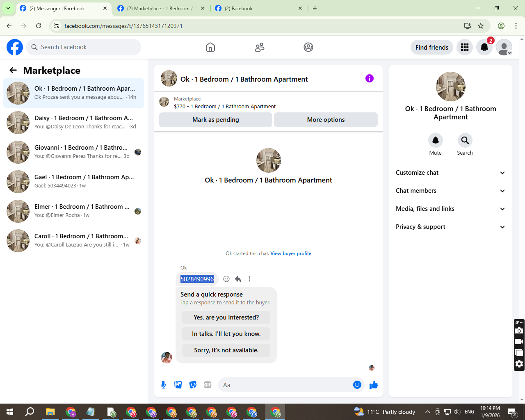Switch to the (2) Facebook tab
525x420 pixels.
258,8
